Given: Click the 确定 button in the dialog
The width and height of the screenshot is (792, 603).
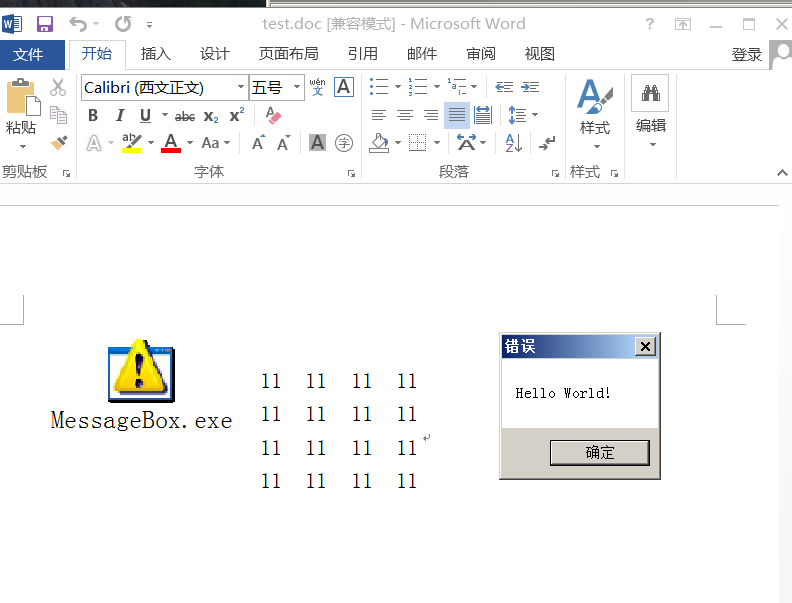Looking at the screenshot, I should tap(600, 453).
